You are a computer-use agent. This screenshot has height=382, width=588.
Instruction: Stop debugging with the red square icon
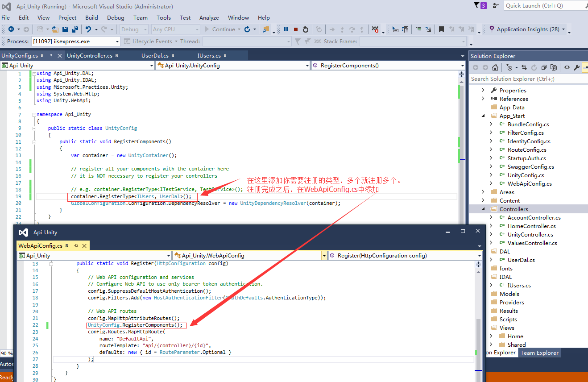(x=296, y=29)
